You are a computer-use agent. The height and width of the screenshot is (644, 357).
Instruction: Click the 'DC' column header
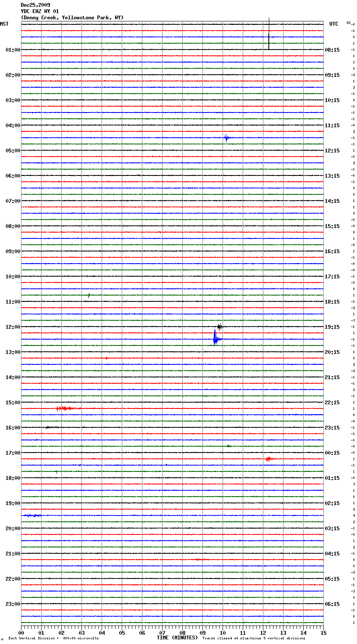(x=349, y=23)
